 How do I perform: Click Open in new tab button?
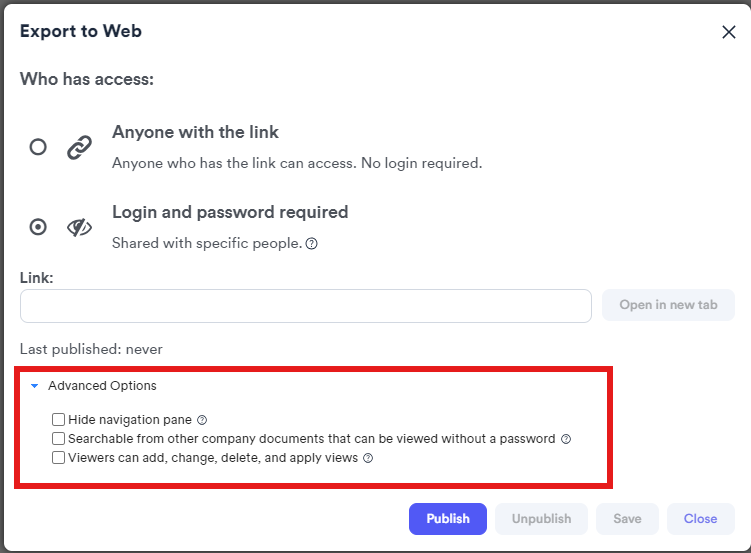coord(668,305)
